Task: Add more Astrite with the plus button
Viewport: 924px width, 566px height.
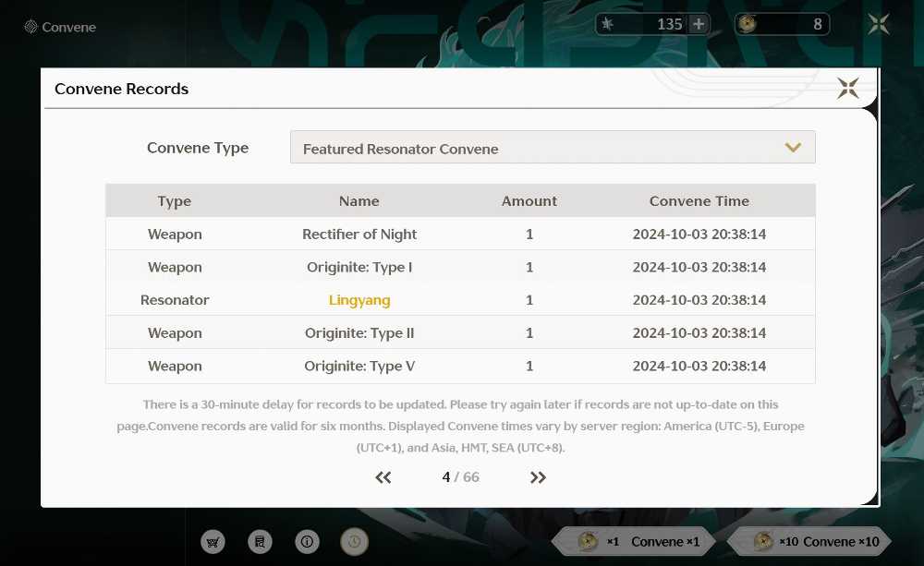Action: (x=699, y=24)
